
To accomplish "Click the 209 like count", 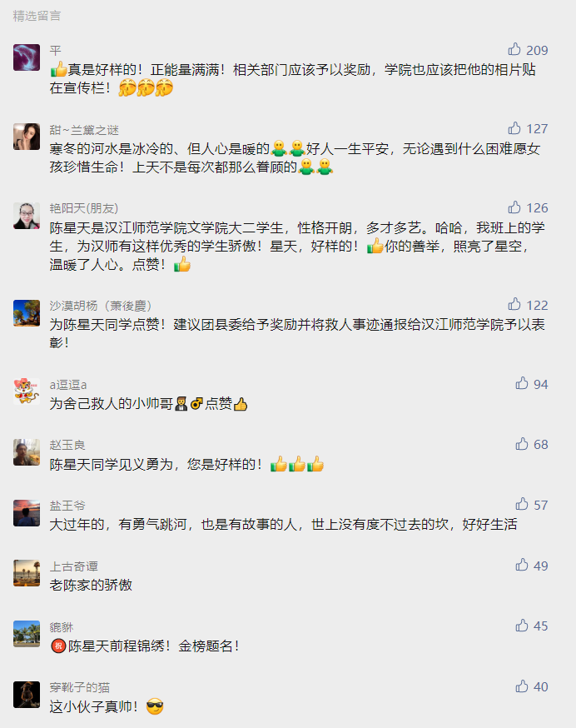I will click(537, 50).
